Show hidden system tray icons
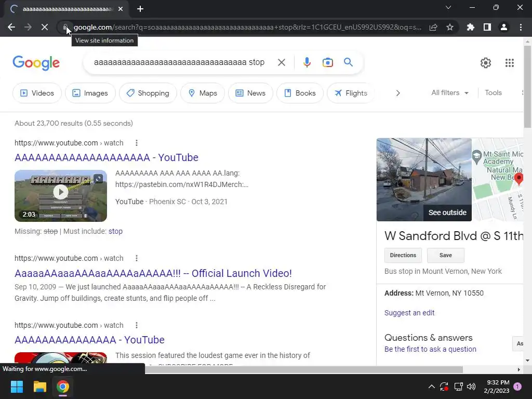The width and height of the screenshot is (532, 399). 431,387
